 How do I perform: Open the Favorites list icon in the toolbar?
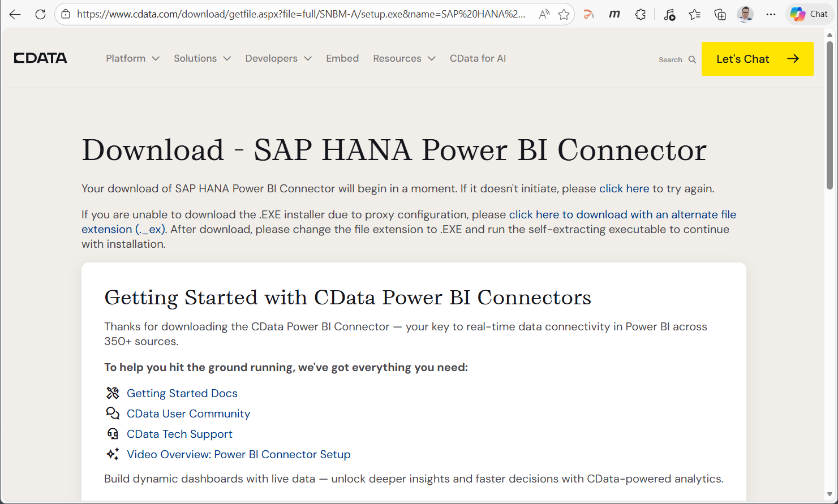694,14
